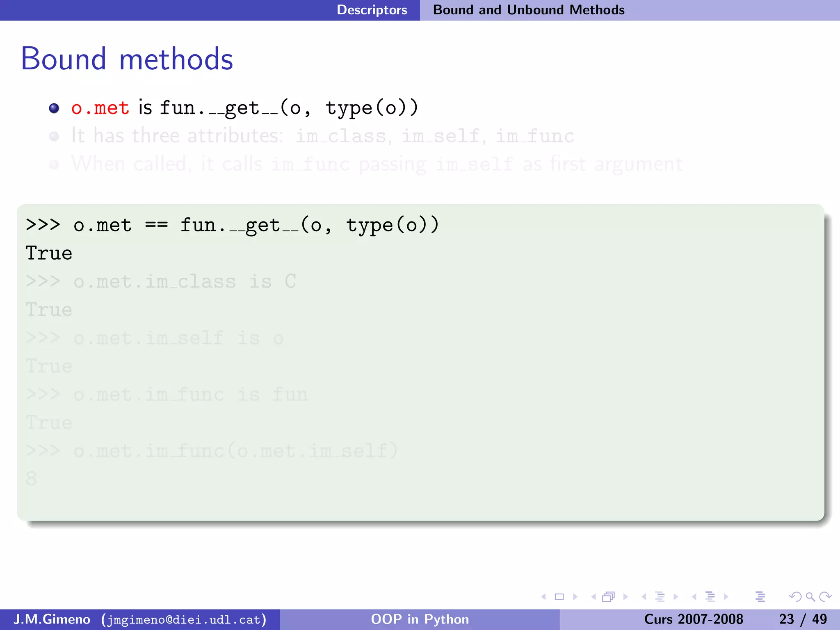Click the Curs 2007-2008 footer text
840x630 pixels.
point(694,619)
